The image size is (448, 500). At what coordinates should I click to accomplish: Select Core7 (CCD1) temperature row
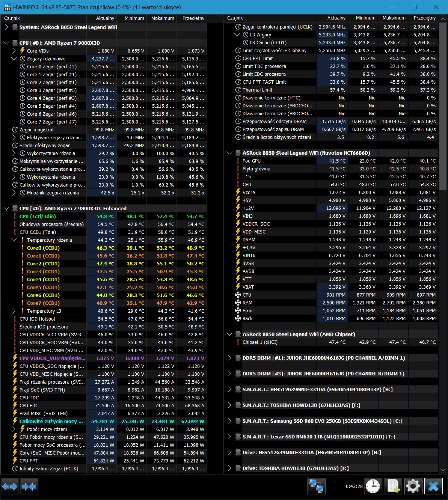click(103, 303)
